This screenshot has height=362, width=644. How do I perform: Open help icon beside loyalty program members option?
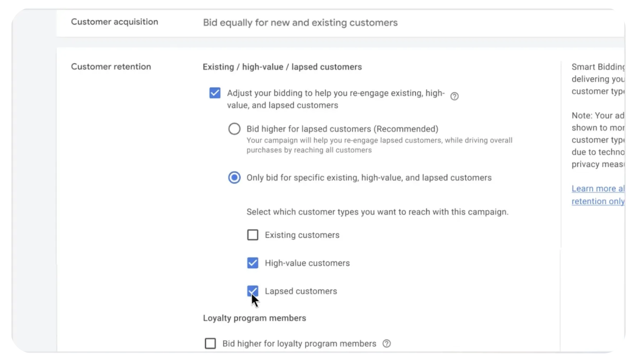[x=387, y=343]
